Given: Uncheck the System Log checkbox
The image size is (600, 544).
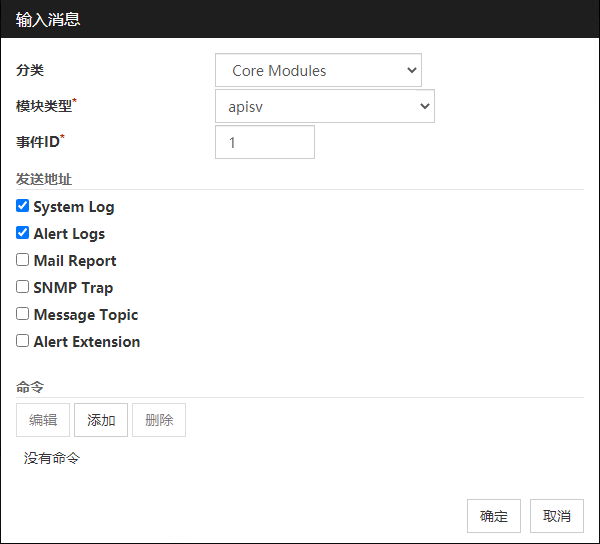Looking at the screenshot, I should coord(23,206).
